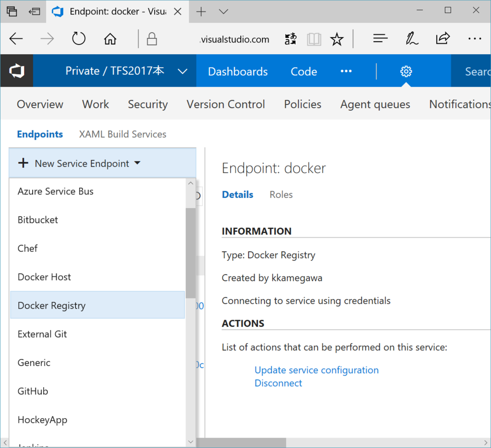Pick Generic endpoint type
The image size is (491, 448).
[x=97, y=363]
